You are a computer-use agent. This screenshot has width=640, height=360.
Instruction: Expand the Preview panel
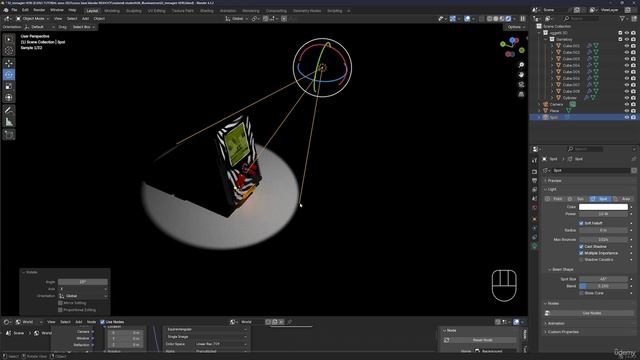click(x=553, y=180)
